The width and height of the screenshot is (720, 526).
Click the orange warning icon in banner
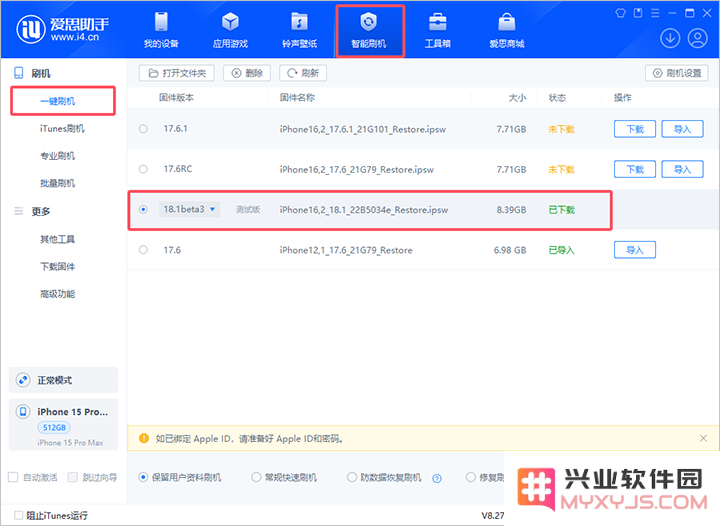[144, 438]
